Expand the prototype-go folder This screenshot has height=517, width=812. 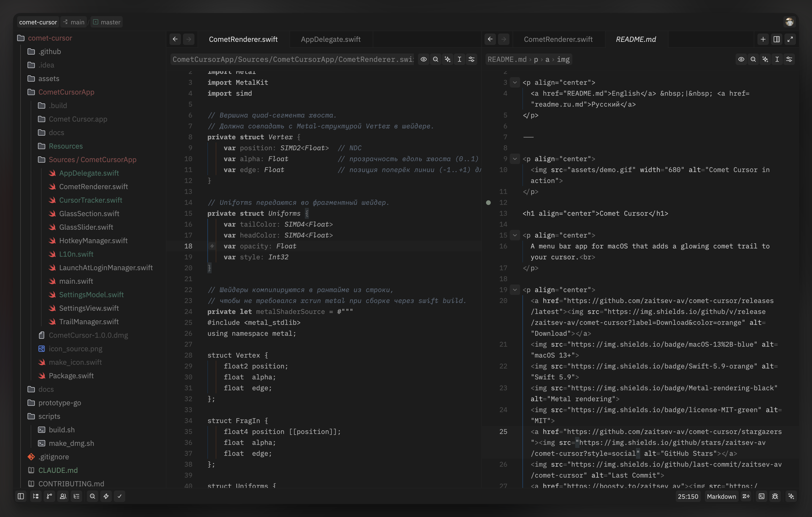59,403
